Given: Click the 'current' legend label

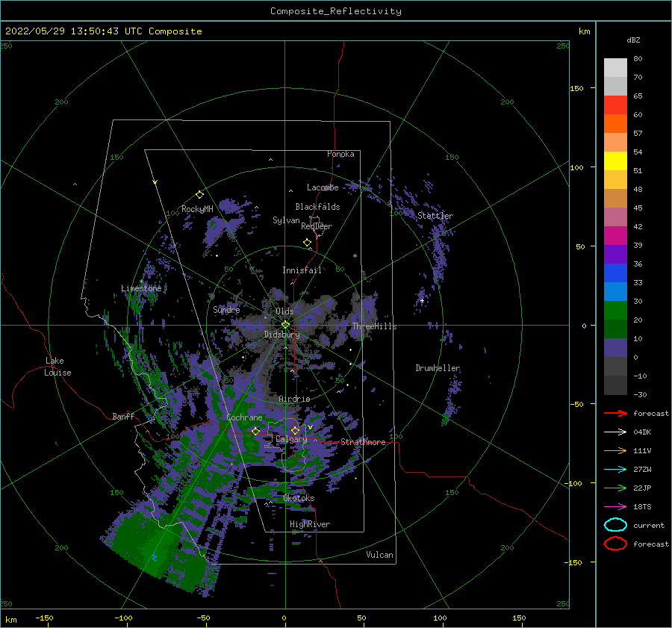Looking at the screenshot, I should coord(649,526).
